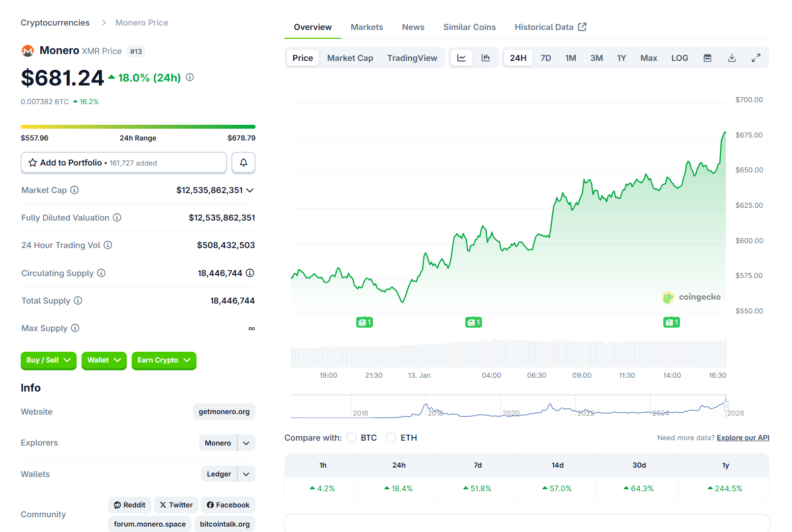Screen dimensions: 792x532
Task: Enable ETH comparison checkbox
Action: click(391, 438)
